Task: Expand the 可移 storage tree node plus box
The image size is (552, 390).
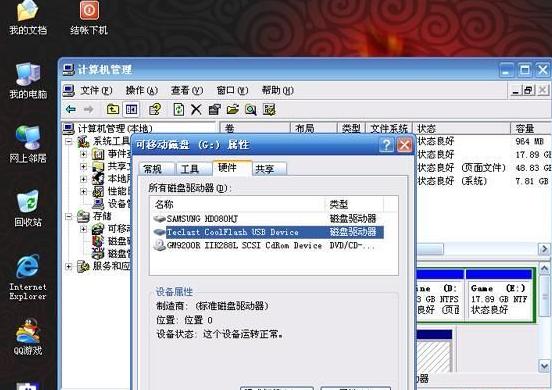Action: coord(83,229)
